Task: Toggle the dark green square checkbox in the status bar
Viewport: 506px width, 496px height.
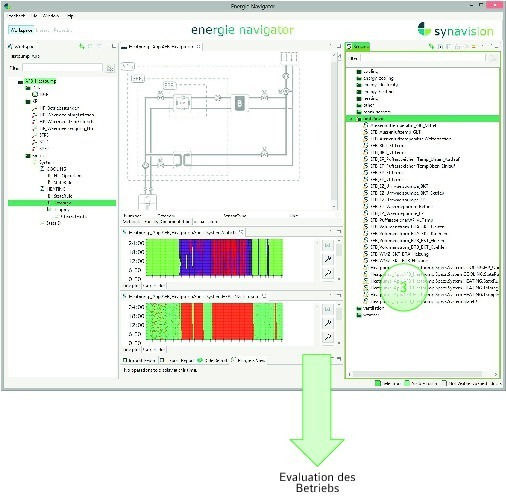Action: coord(378,383)
